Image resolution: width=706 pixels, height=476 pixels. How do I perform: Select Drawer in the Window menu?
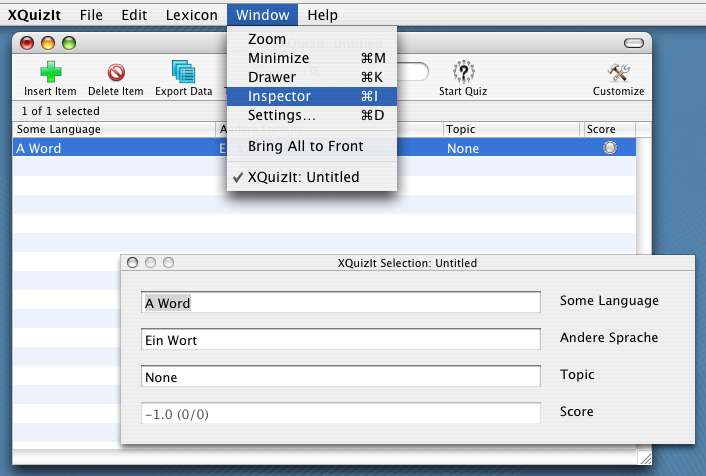[x=272, y=77]
